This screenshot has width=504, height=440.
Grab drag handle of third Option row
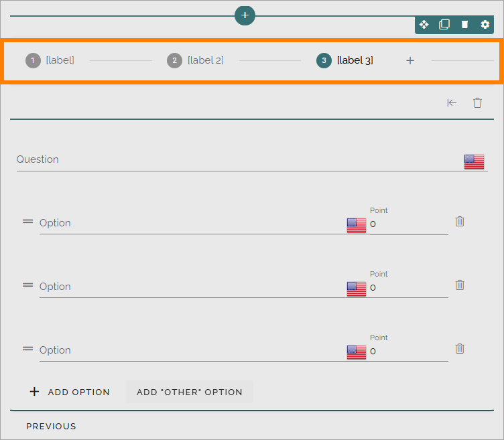click(x=27, y=349)
